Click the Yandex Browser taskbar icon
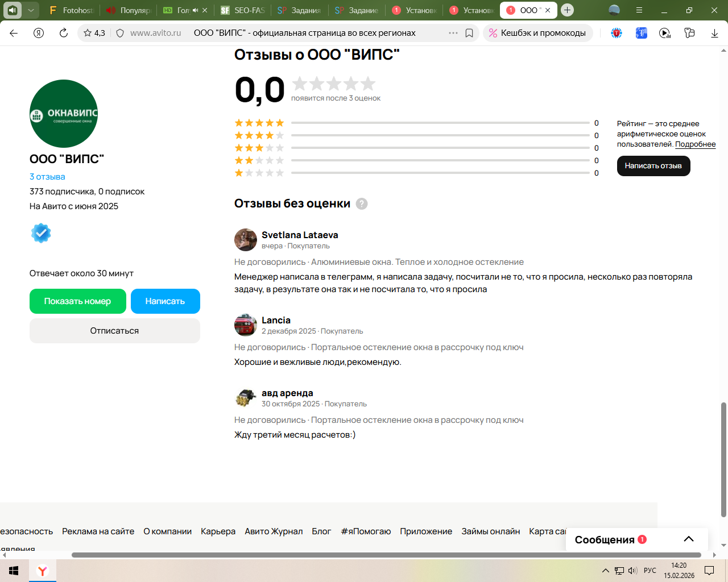Screen dimensions: 728x582 (x=43, y=571)
